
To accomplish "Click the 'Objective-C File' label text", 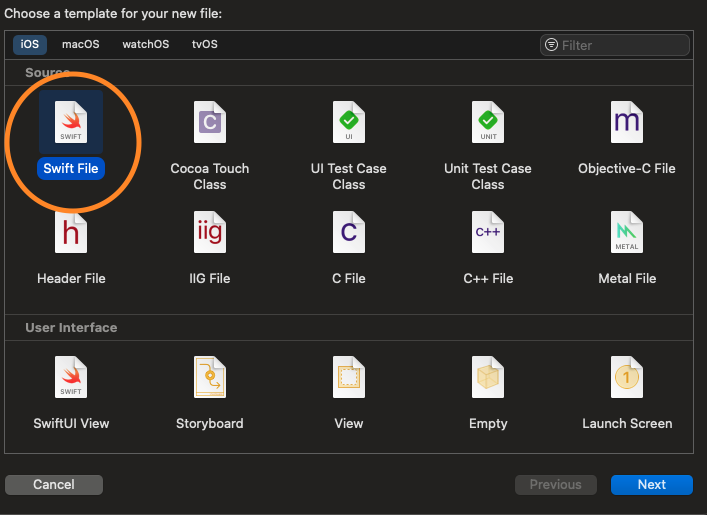I will pyautogui.click(x=627, y=168).
